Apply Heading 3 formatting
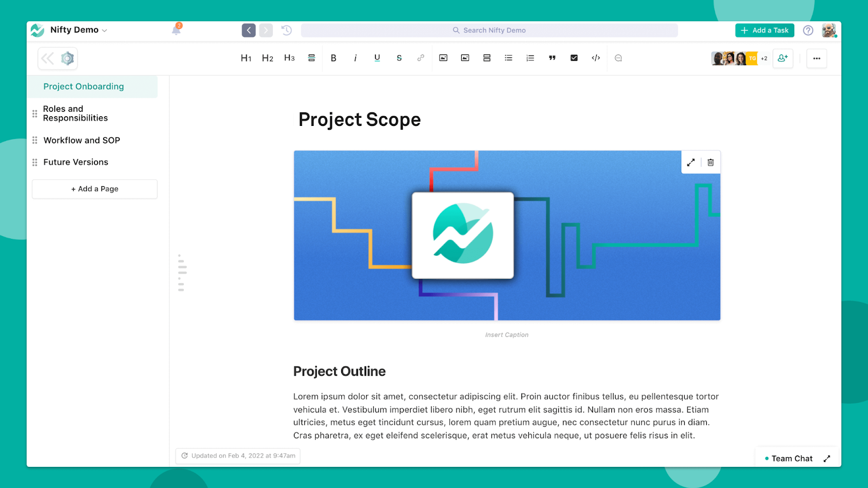The height and width of the screenshot is (488, 868). click(289, 58)
